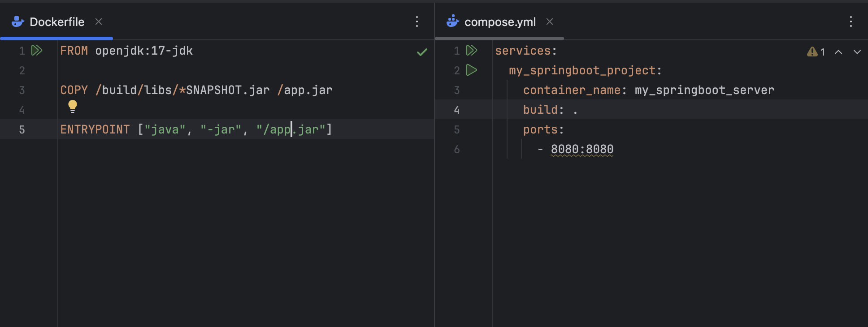Click the Docker icon on the Dockerfile tab
The width and height of the screenshot is (868, 327).
18,22
